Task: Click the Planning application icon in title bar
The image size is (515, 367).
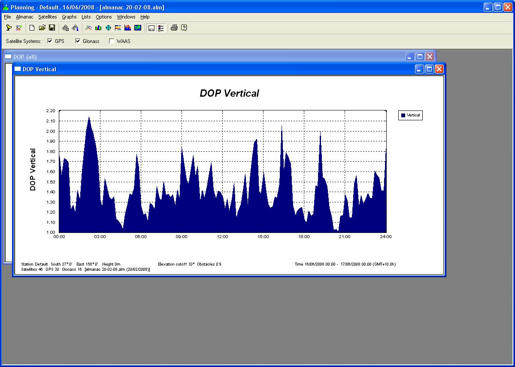Action: (6, 7)
